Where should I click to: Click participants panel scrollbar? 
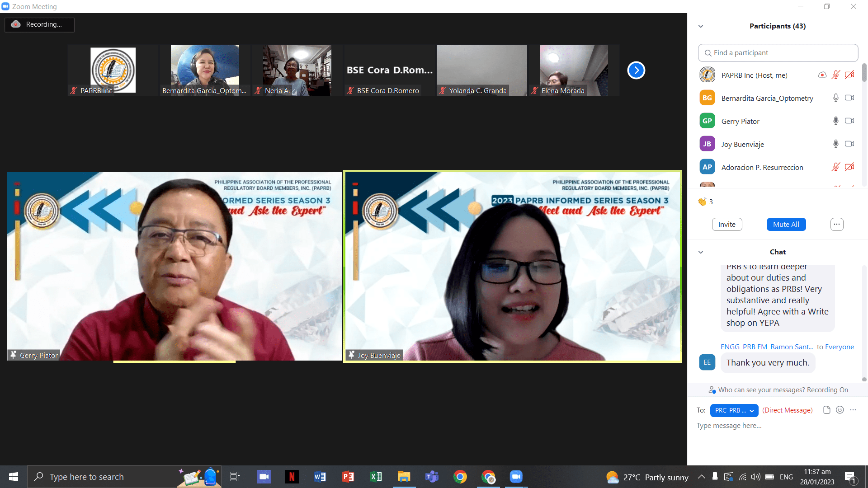click(864, 73)
